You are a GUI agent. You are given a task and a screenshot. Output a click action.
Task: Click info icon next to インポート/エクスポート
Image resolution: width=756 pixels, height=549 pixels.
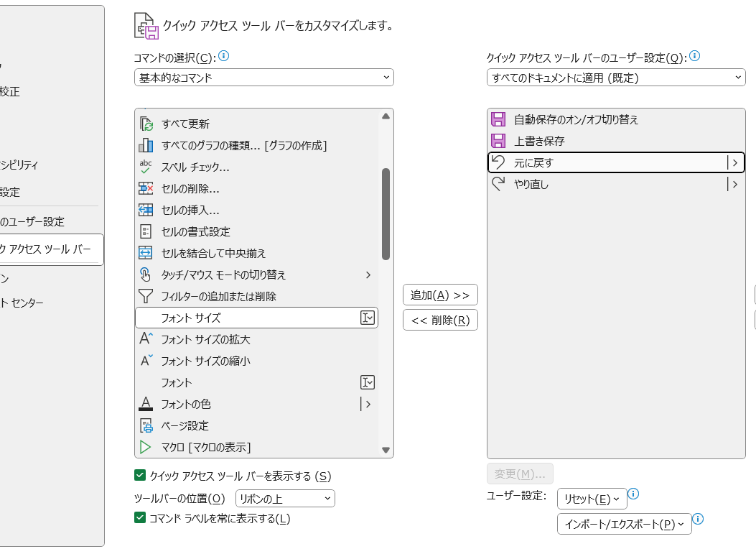[x=698, y=519]
